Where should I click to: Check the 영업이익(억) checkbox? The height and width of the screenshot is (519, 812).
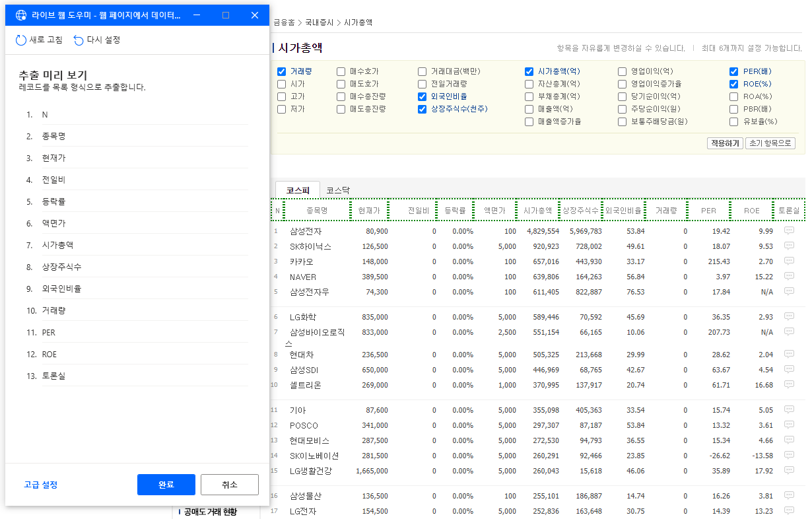(x=623, y=71)
